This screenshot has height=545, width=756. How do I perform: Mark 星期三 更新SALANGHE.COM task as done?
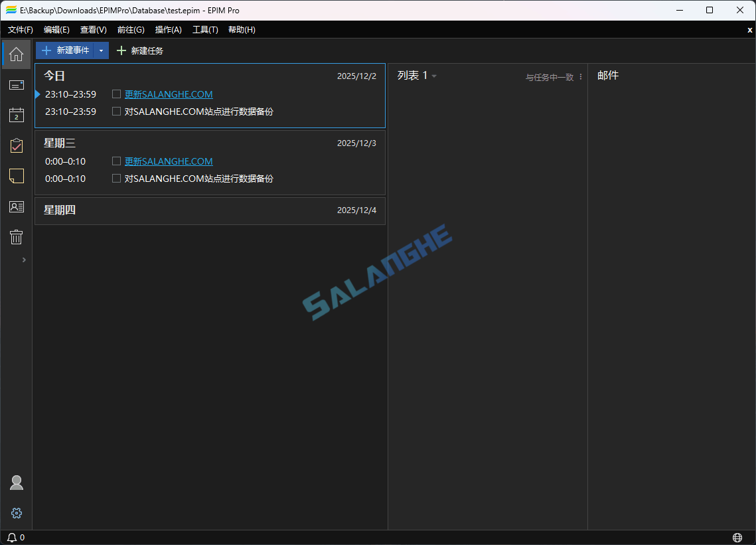pos(117,161)
